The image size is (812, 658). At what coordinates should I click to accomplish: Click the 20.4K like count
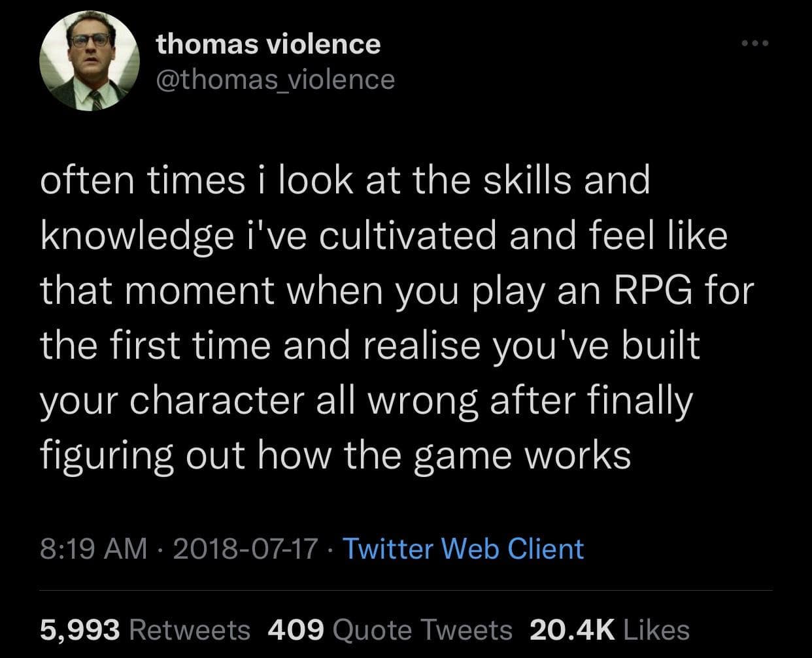572,630
